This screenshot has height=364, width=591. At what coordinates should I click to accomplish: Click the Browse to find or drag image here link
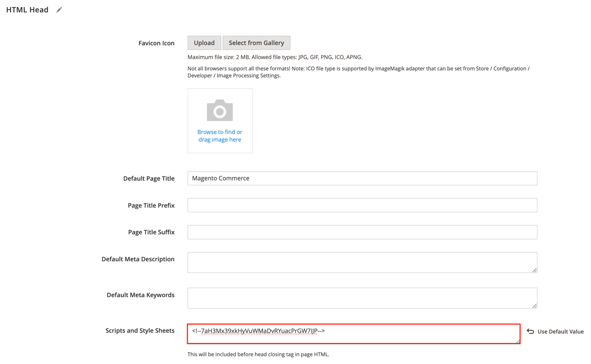coord(219,136)
